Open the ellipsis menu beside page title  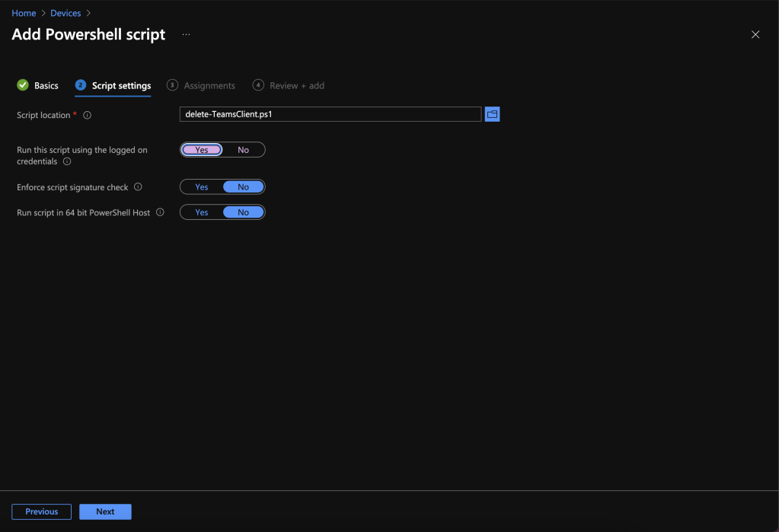pyautogui.click(x=186, y=35)
